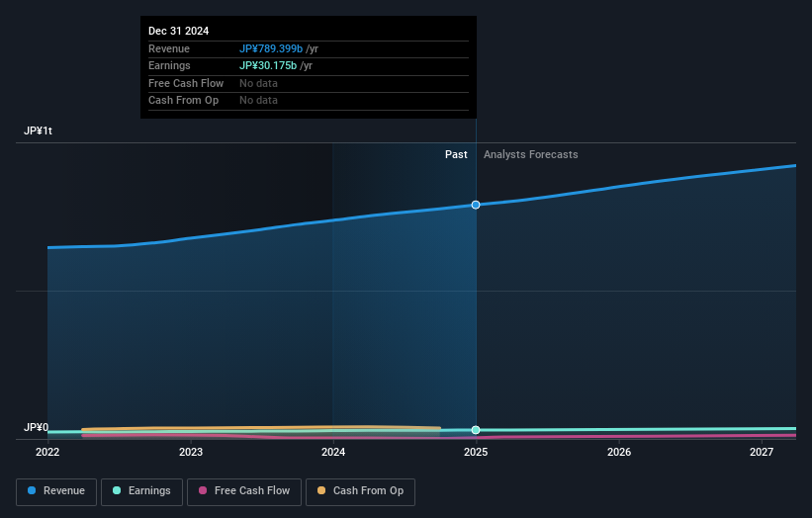Image resolution: width=812 pixels, height=518 pixels.
Task: Click the tooltip Cash From Op row label
Action: point(183,101)
